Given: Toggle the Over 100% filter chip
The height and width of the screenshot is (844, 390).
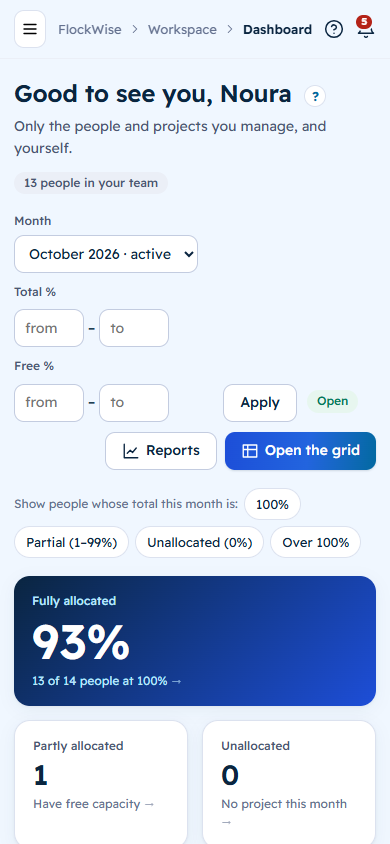Looking at the screenshot, I should (315, 542).
